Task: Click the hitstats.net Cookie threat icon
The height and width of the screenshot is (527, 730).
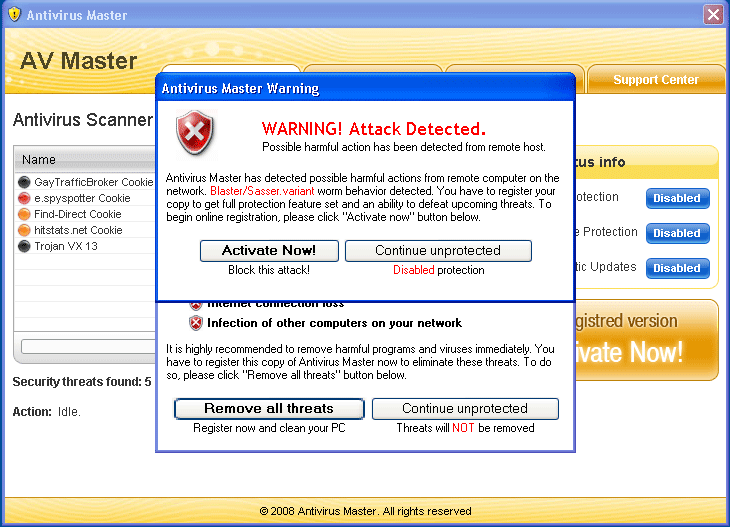Action: click(24, 230)
